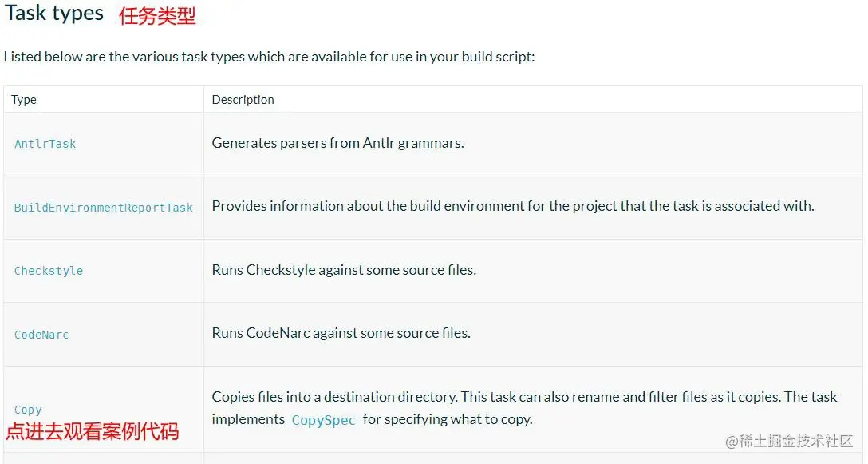Click the Listed below intro sentence
Viewport: 868px width, 464px height.
(269, 57)
